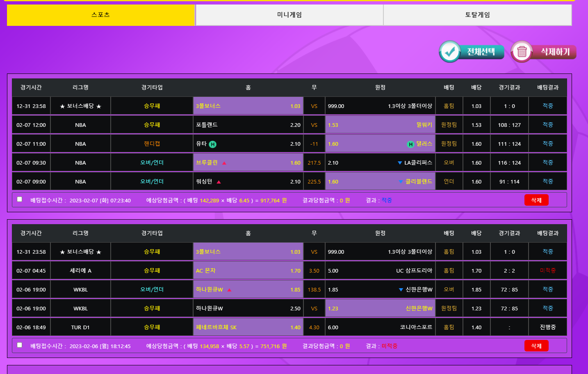Click the 클리블랜드 under odds cell
Screen dimensions: 588x374
(380, 181)
